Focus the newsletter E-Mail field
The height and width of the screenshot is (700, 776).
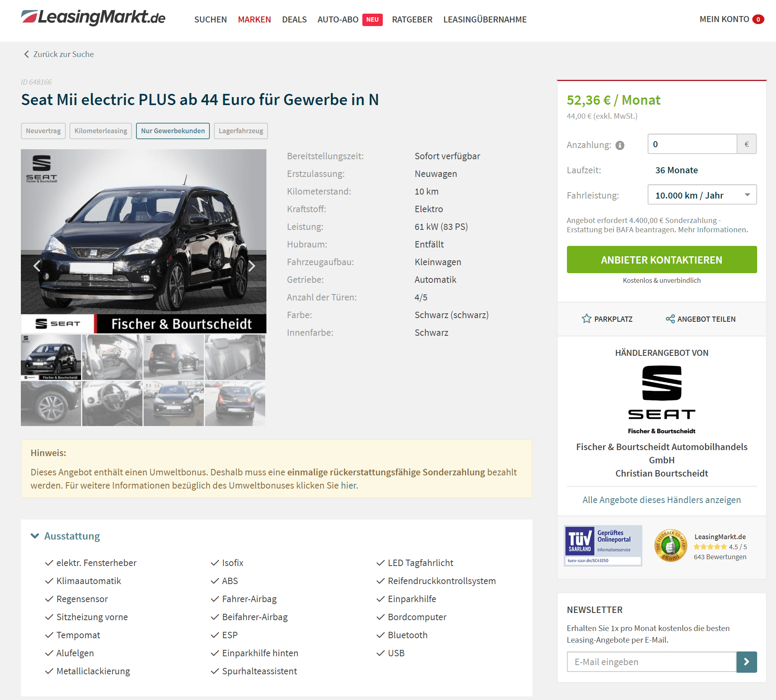pos(652,662)
